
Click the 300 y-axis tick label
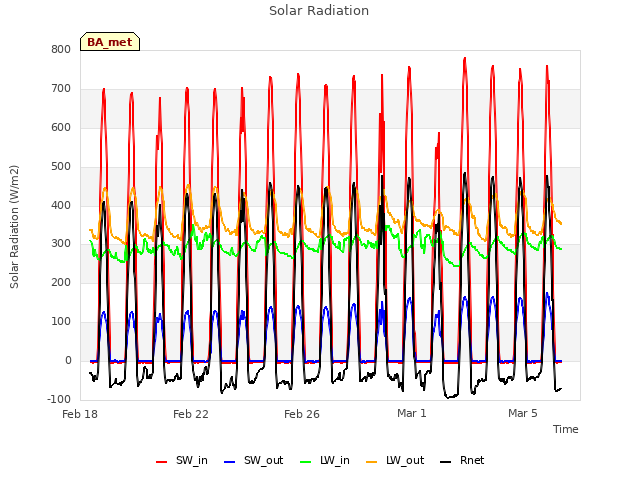61,244
